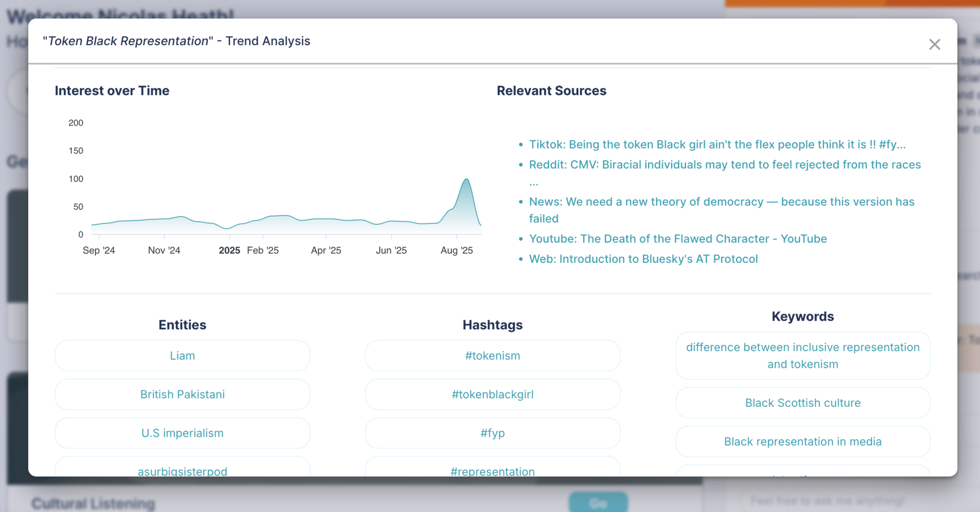
Task: Open the Reddit CMV biracial individuals source
Action: click(x=725, y=173)
